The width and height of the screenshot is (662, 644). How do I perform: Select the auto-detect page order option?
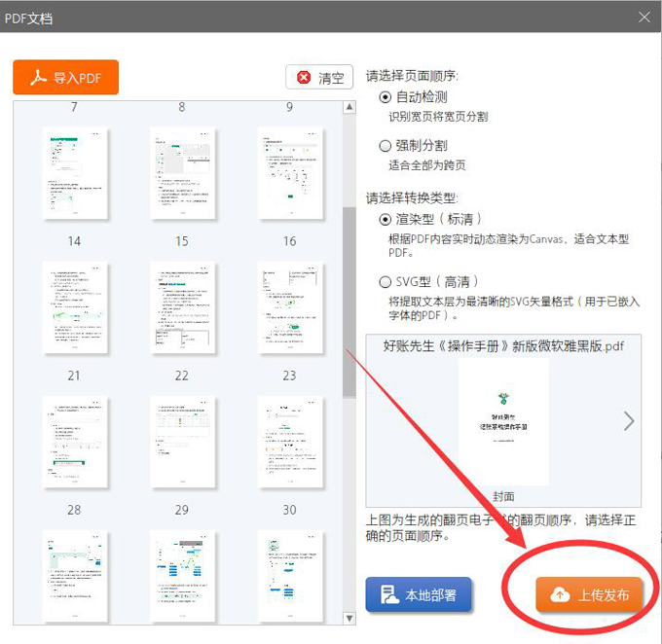[x=386, y=97]
